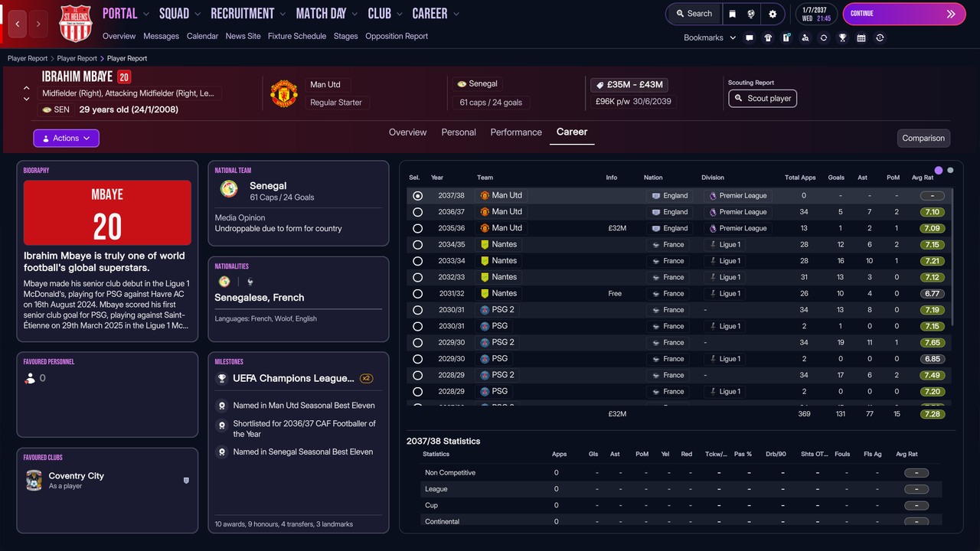Select the 2035/36 Man Utd season radio button
980x551 pixels.
(417, 228)
